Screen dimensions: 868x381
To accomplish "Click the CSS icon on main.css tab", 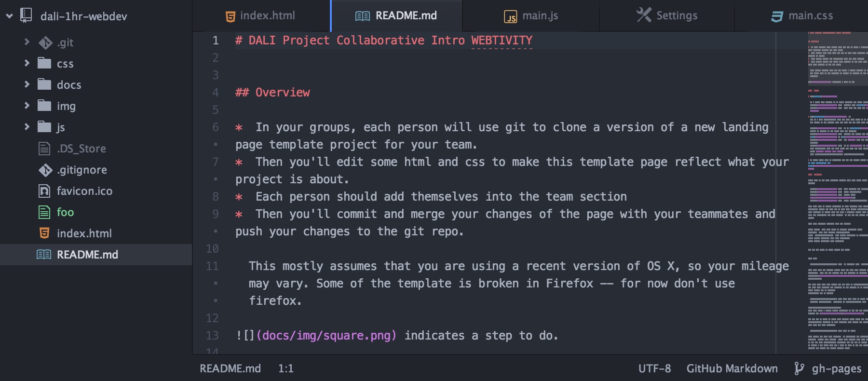I will (777, 16).
